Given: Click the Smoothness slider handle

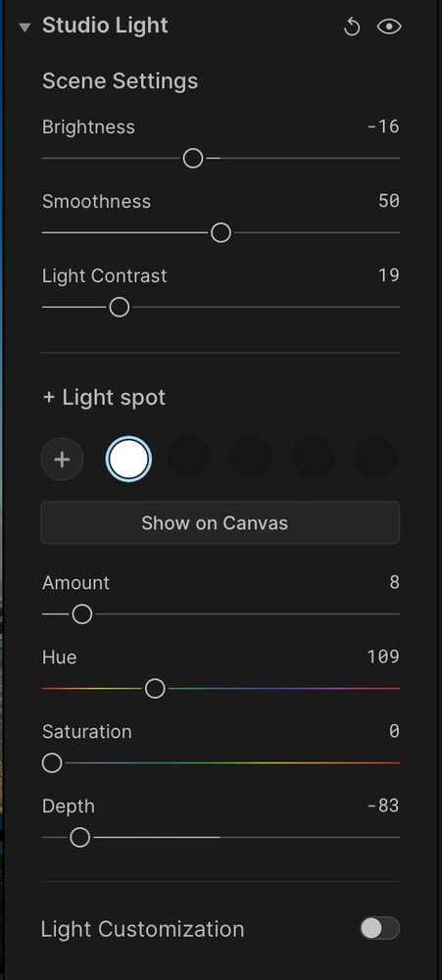Looking at the screenshot, I should click(x=221, y=232).
